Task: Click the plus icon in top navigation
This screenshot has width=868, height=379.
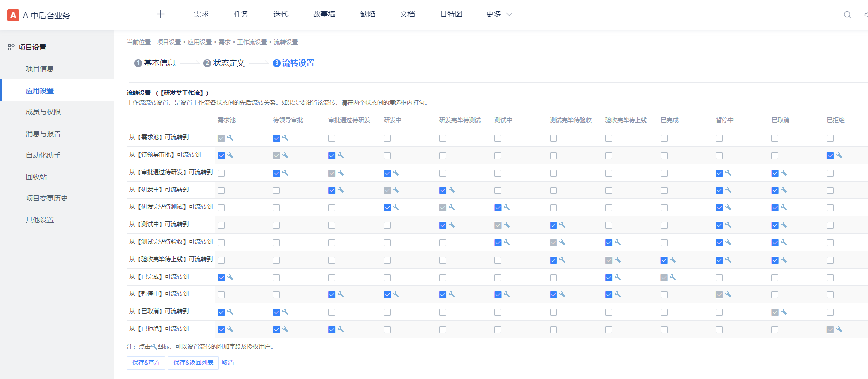Action: click(160, 14)
